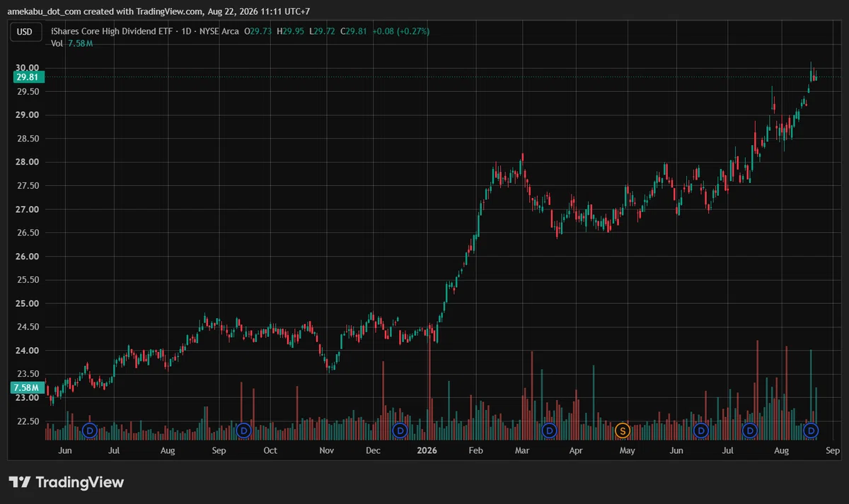This screenshot has width=849, height=504.
Task: Click the low value L29.72
Action: (x=322, y=31)
